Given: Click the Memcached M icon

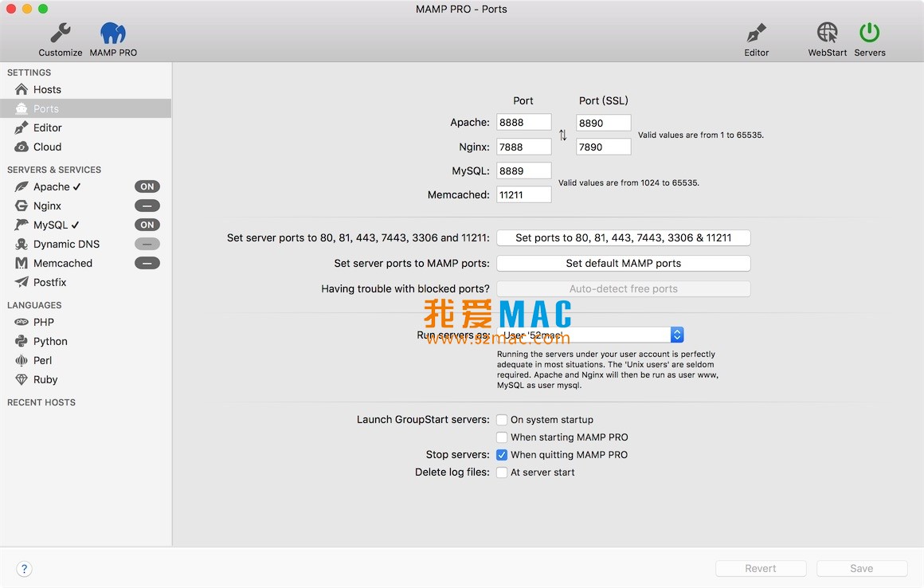Looking at the screenshot, I should [x=22, y=263].
